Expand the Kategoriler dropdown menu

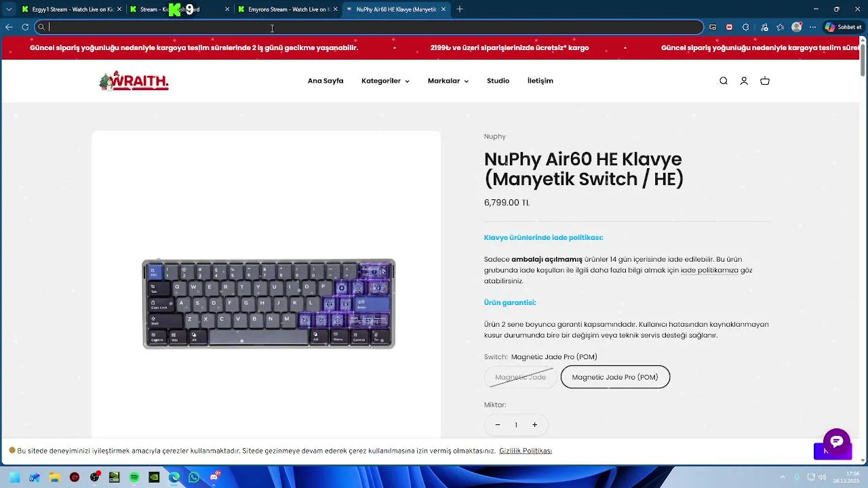click(385, 81)
